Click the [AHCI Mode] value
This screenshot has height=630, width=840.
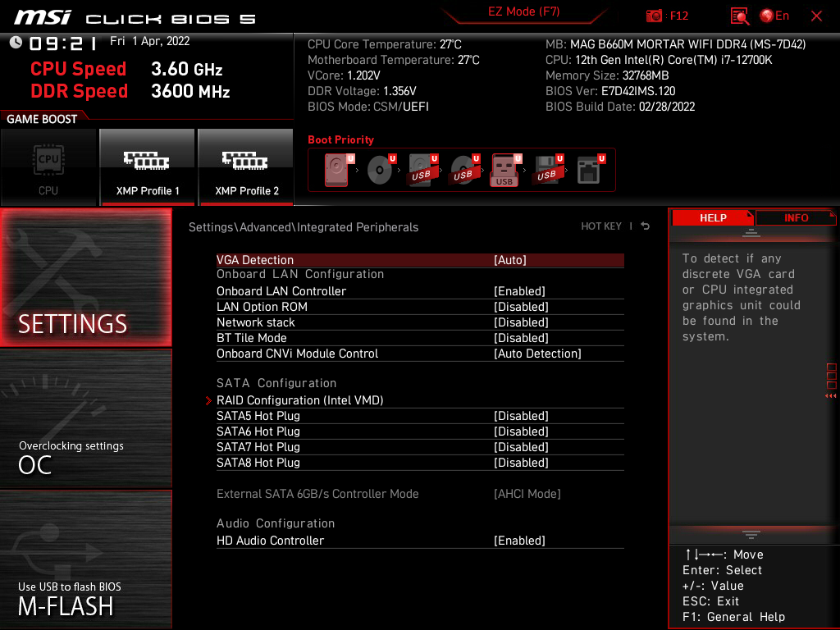(x=527, y=493)
